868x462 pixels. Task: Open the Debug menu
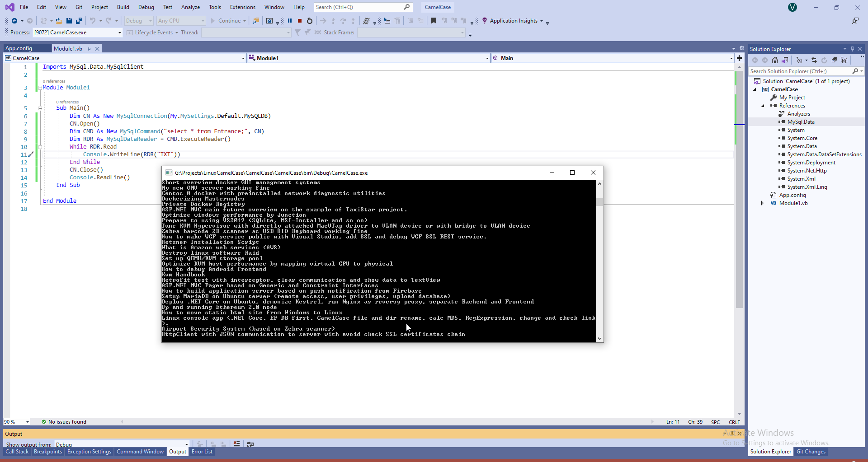[146, 7]
